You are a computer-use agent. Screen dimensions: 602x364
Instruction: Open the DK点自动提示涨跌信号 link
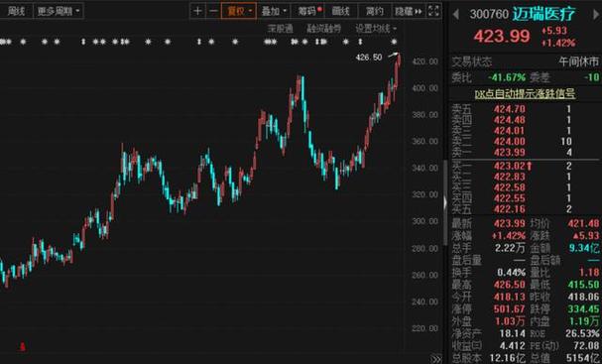coord(525,93)
